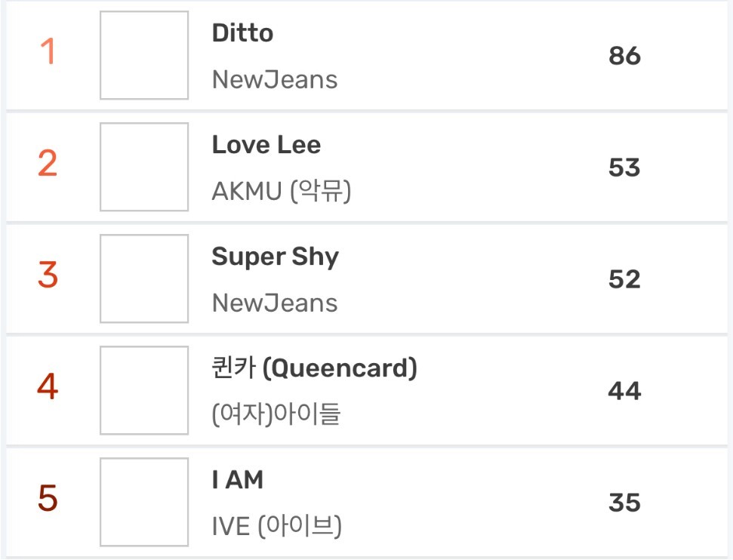Viewport: 733px width, 560px height.
Task: Click the I AM song title
Action: tap(238, 480)
